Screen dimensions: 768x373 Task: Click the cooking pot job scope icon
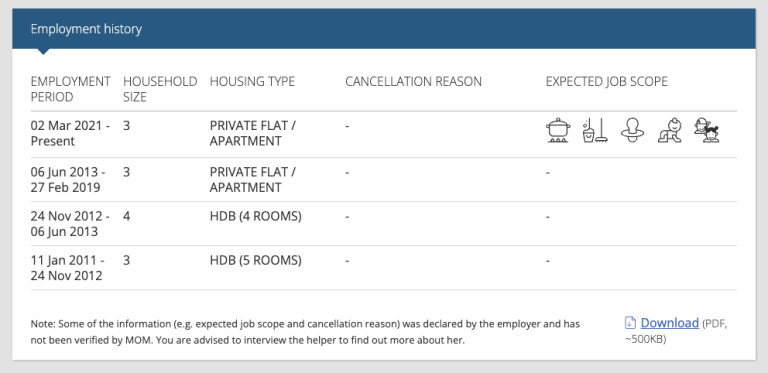coord(558,130)
